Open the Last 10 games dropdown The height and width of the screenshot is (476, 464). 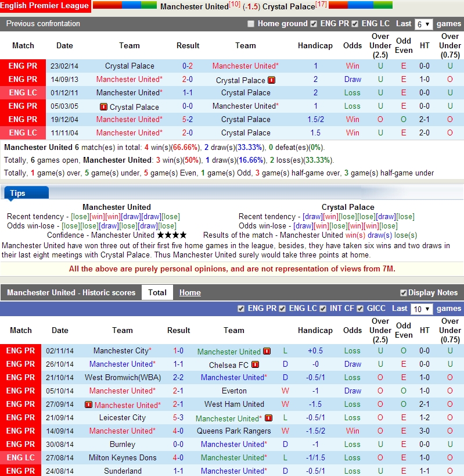pyautogui.click(x=422, y=309)
